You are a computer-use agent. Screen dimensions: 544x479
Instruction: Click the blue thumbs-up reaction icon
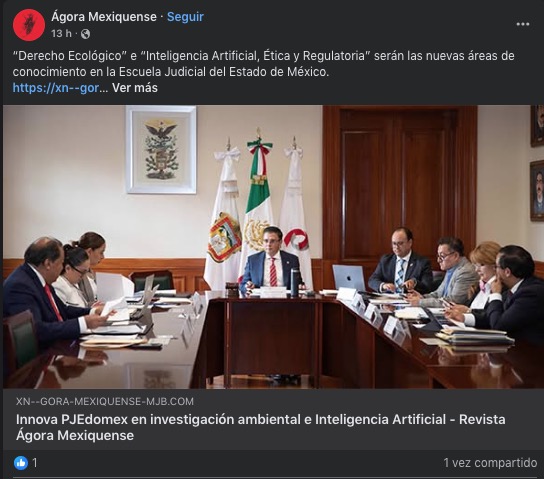(x=21, y=463)
